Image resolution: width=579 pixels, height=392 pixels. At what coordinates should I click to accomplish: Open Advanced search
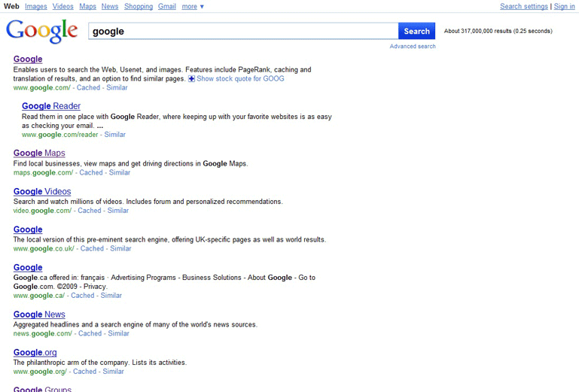pos(413,46)
